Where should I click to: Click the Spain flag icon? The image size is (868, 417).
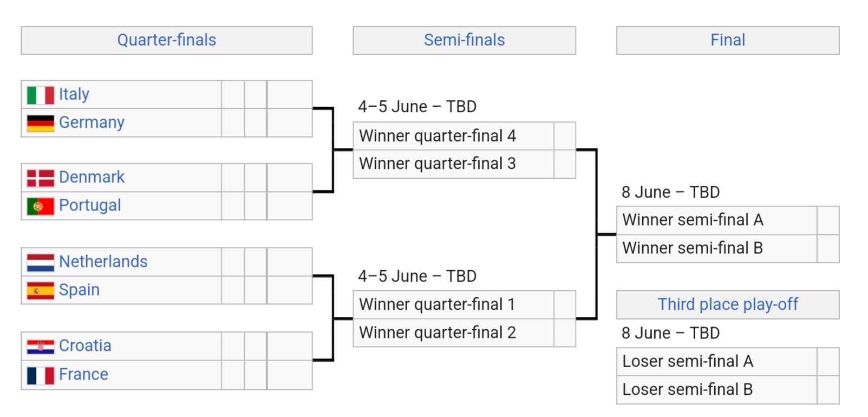(41, 290)
